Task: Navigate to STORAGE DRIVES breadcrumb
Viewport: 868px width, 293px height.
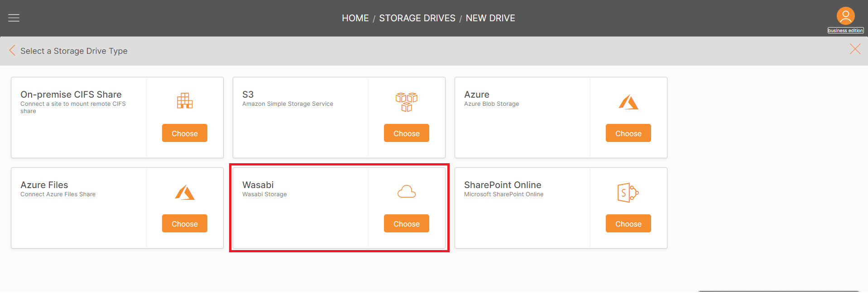Action: pos(417,18)
